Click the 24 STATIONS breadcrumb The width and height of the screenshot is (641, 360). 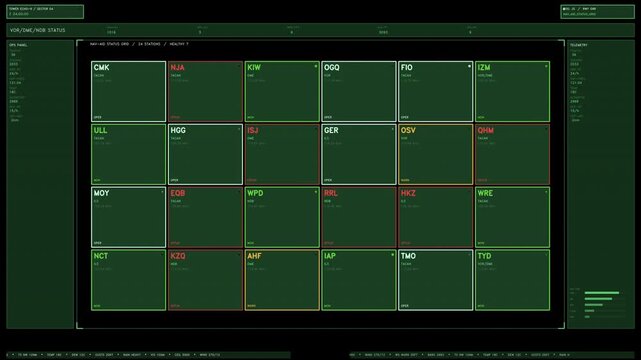(x=149, y=44)
